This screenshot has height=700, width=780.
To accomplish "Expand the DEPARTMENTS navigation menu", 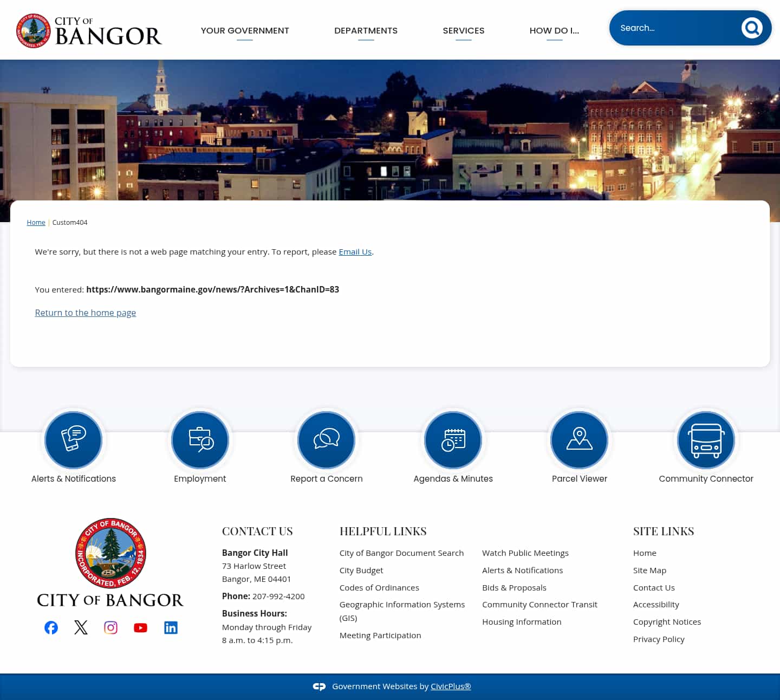I will click(366, 30).
